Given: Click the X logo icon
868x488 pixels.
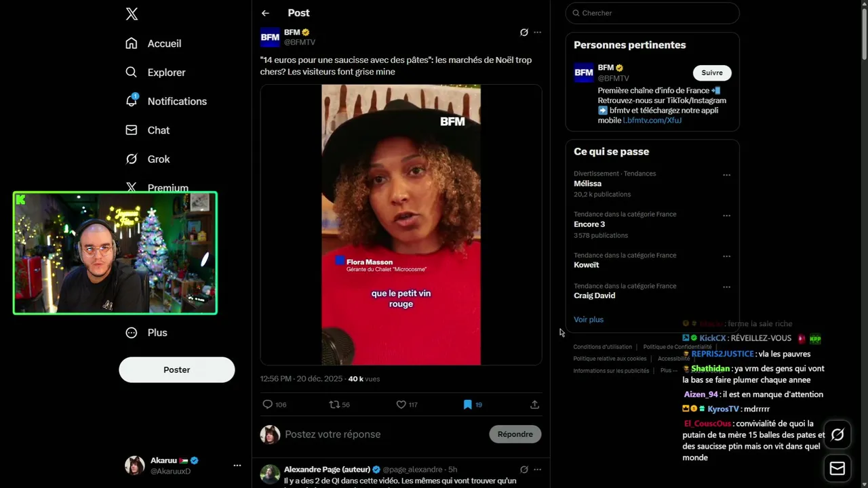Looking at the screenshot, I should pos(132,14).
